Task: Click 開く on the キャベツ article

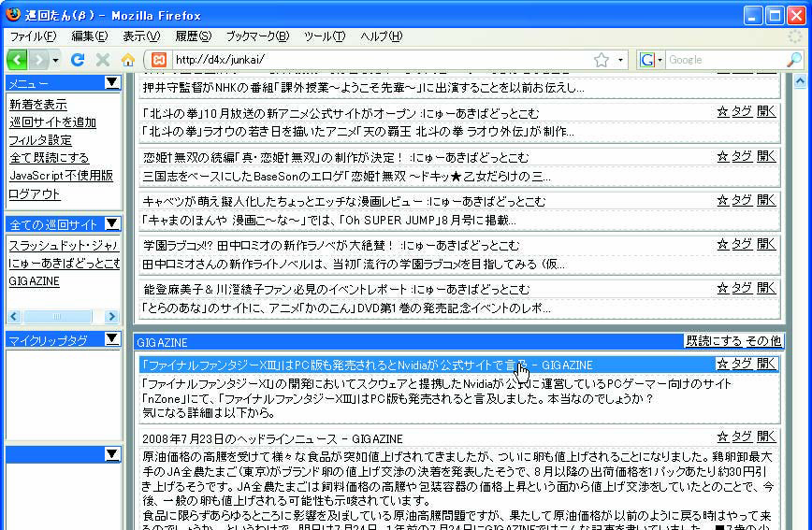Action: (766, 200)
